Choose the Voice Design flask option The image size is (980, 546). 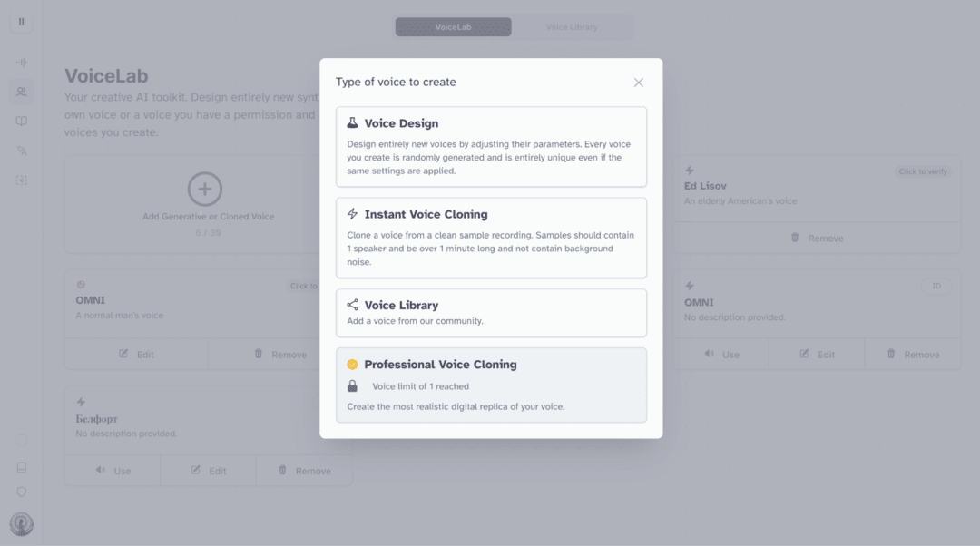point(353,123)
